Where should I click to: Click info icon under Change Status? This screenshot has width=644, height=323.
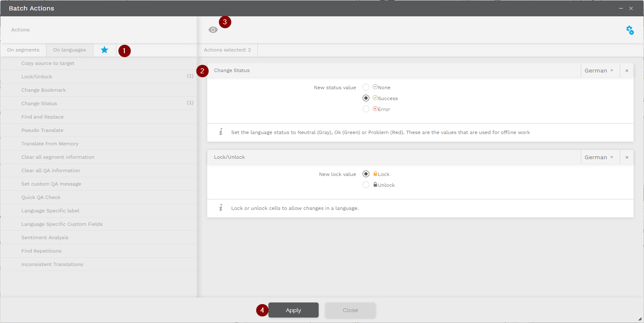point(221,132)
